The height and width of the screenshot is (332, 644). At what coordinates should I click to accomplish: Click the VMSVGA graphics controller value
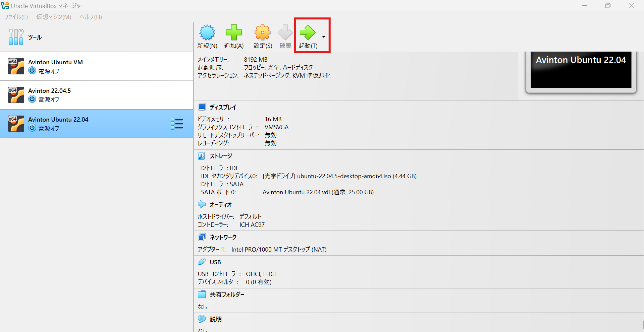point(276,127)
